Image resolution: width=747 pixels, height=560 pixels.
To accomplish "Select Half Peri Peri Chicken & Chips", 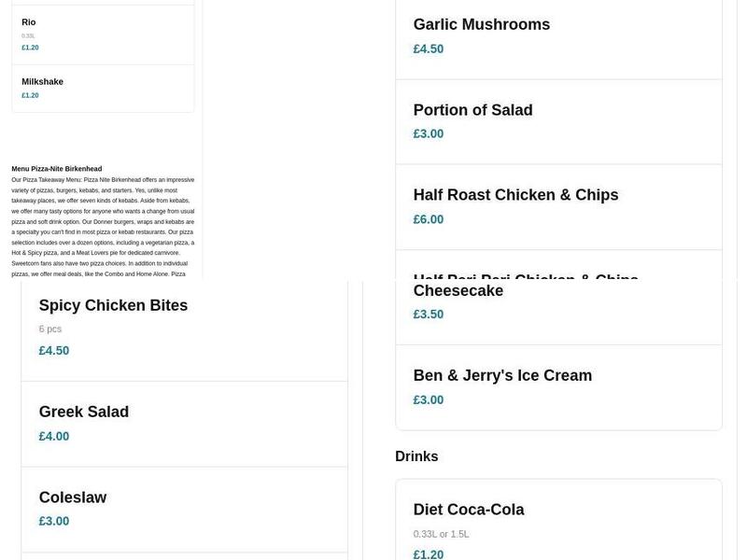I will pyautogui.click(x=525, y=276).
